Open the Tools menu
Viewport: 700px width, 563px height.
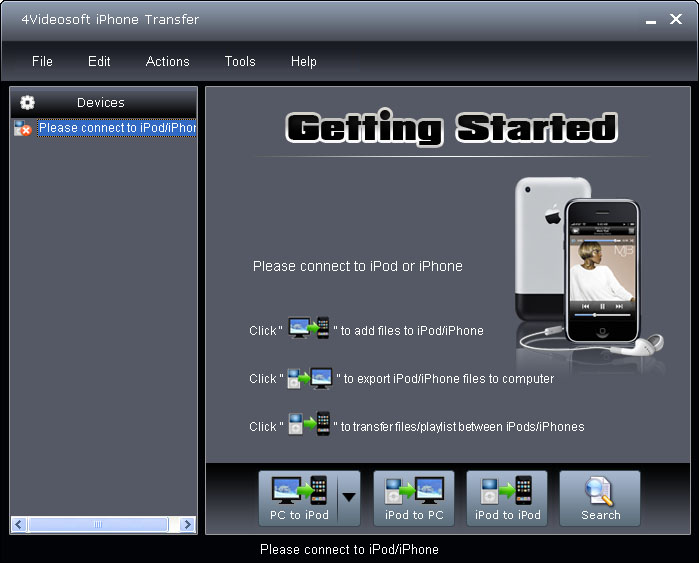pyautogui.click(x=240, y=61)
